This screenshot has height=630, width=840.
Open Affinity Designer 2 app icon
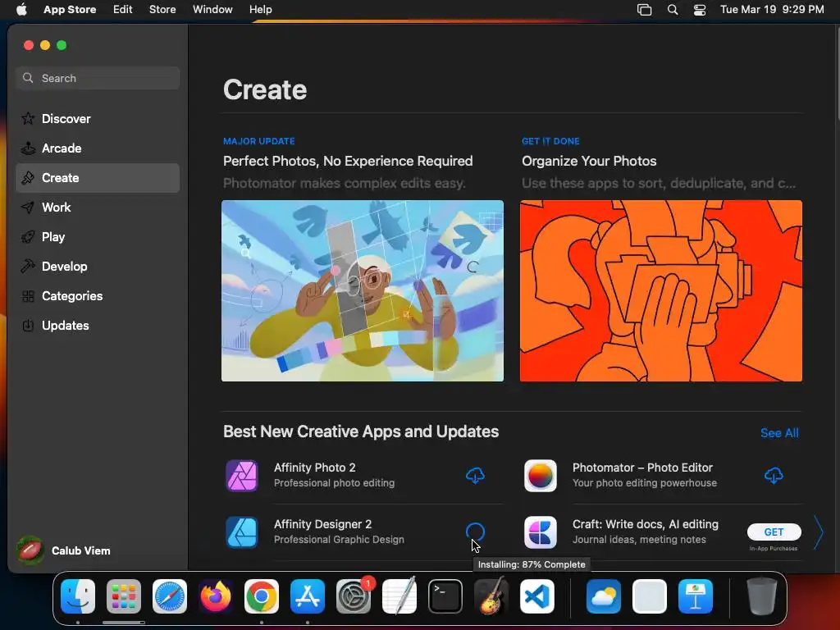pyautogui.click(x=242, y=532)
